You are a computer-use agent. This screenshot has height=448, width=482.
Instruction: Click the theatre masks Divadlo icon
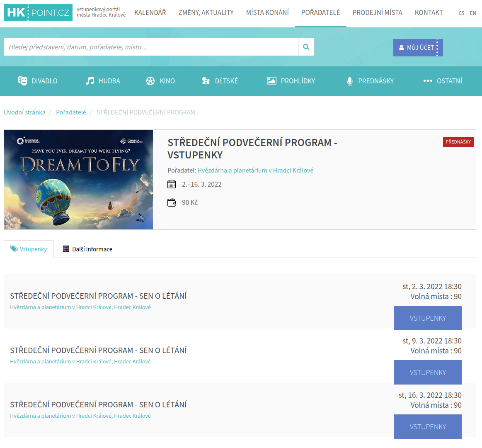pyautogui.click(x=22, y=81)
